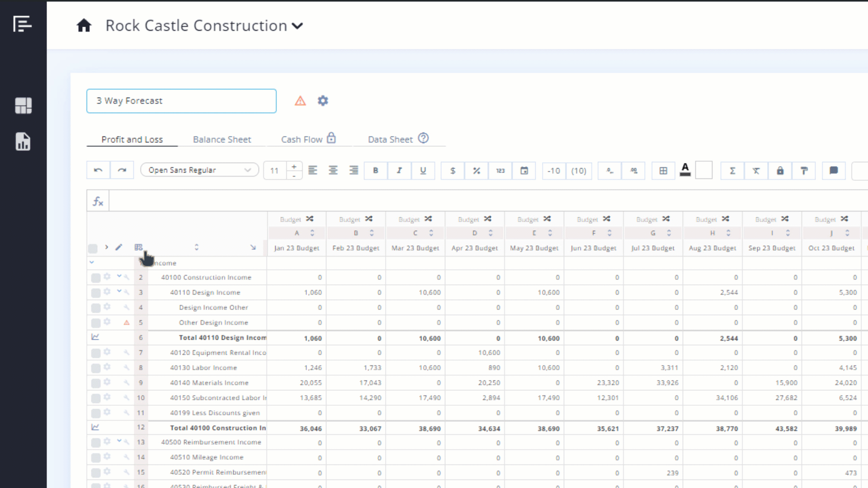Select the borders/grid icon

663,170
